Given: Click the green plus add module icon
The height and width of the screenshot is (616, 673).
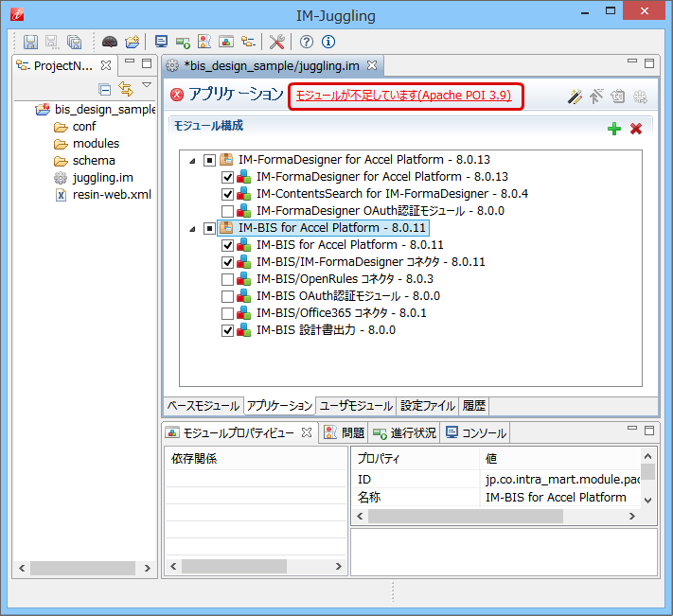Looking at the screenshot, I should click(614, 129).
